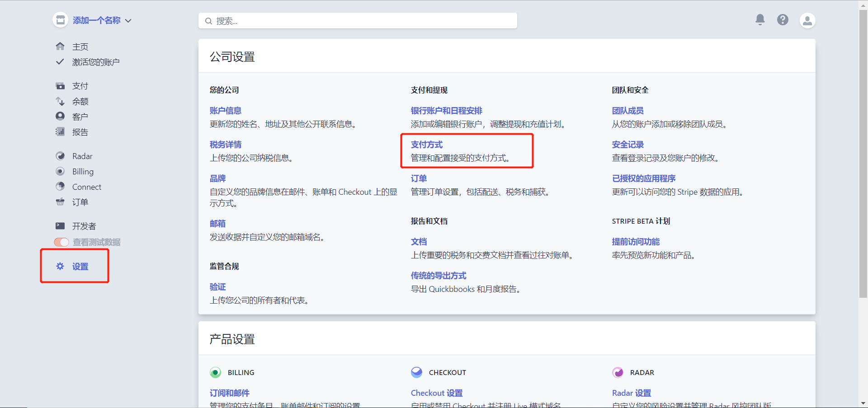
Task: Open 客户 in sidebar
Action: [80, 117]
